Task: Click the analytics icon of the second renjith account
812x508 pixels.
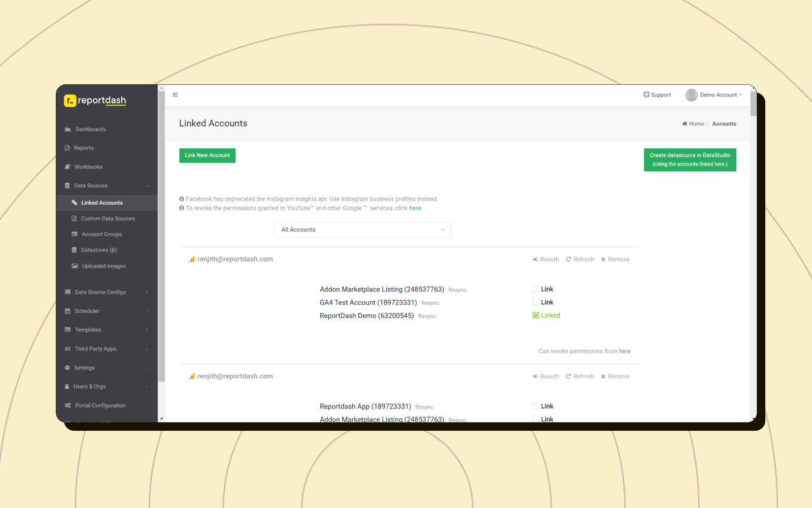Action: point(192,376)
